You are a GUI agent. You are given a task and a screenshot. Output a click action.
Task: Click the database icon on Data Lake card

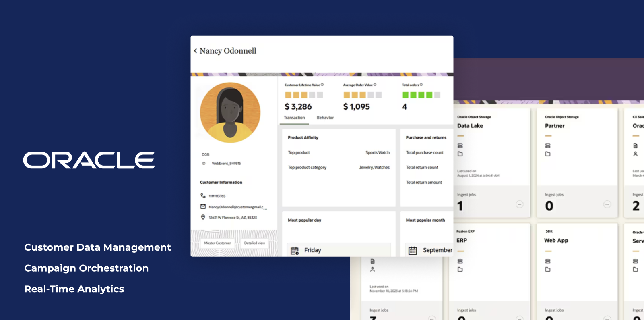460,146
